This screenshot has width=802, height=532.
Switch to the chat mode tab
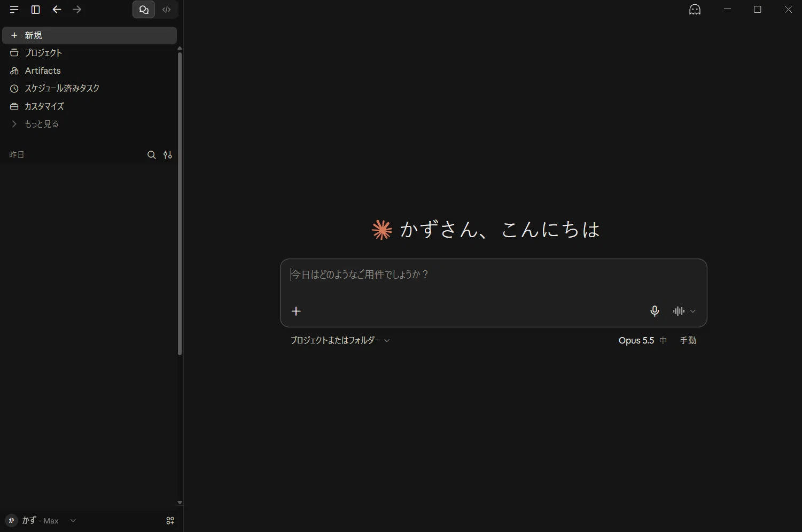pyautogui.click(x=144, y=10)
